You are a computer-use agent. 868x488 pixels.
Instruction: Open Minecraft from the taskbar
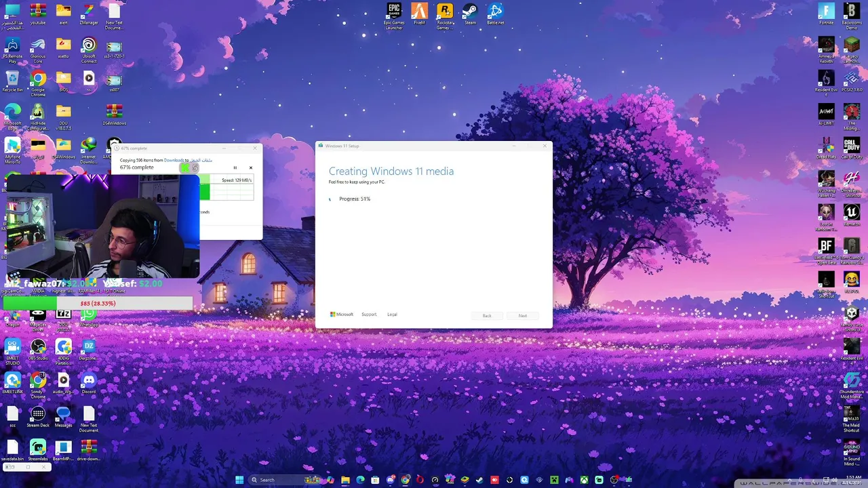click(x=554, y=480)
